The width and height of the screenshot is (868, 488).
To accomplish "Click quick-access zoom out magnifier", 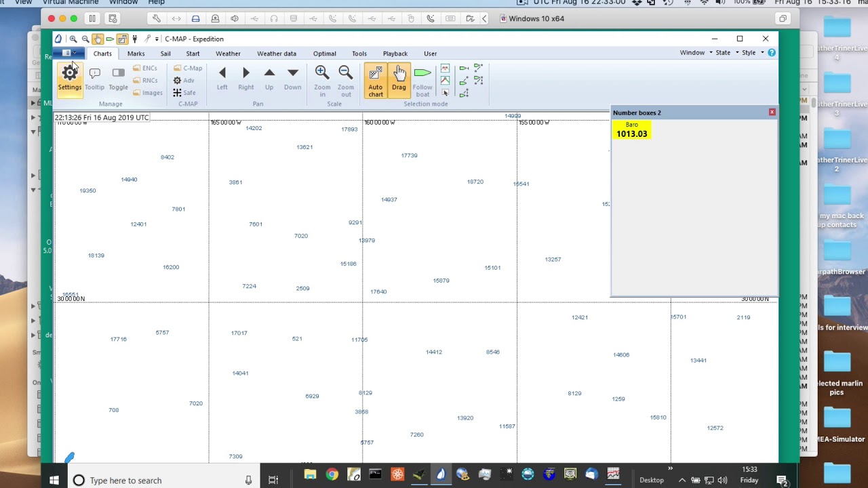I will tap(85, 39).
